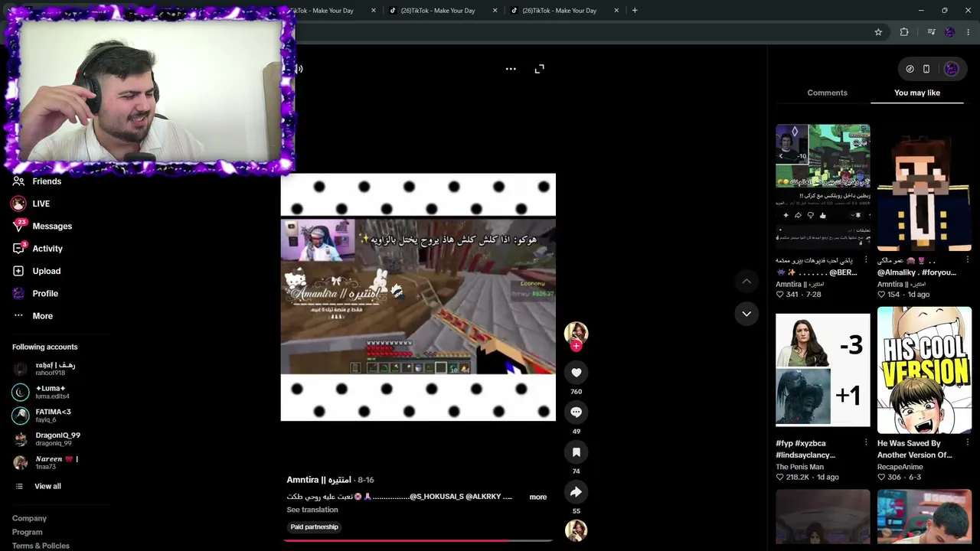The width and height of the screenshot is (980, 551).
Task: Open your Profile page
Action: click(35, 293)
